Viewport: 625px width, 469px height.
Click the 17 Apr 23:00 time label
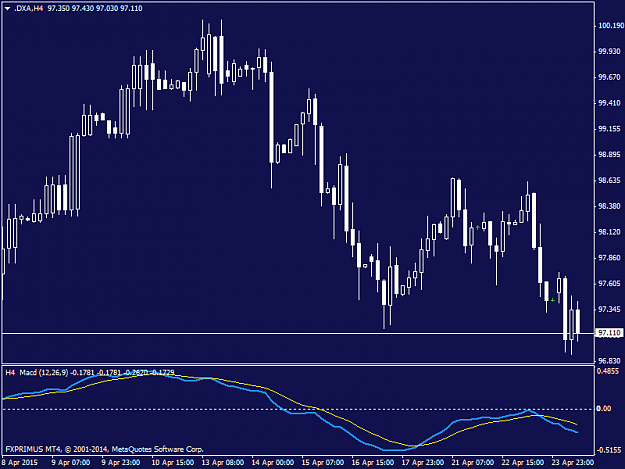(x=423, y=463)
